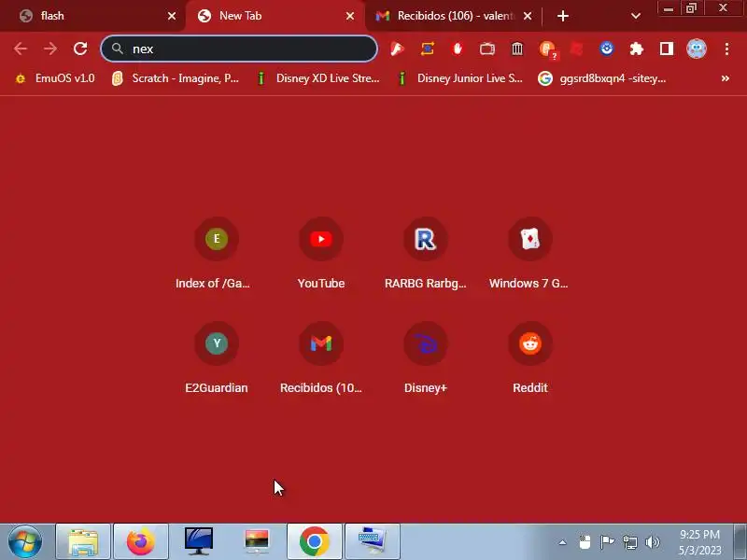Screen dimensions: 747x560
Task: Open the Chrome profile avatar
Action: [697, 49]
